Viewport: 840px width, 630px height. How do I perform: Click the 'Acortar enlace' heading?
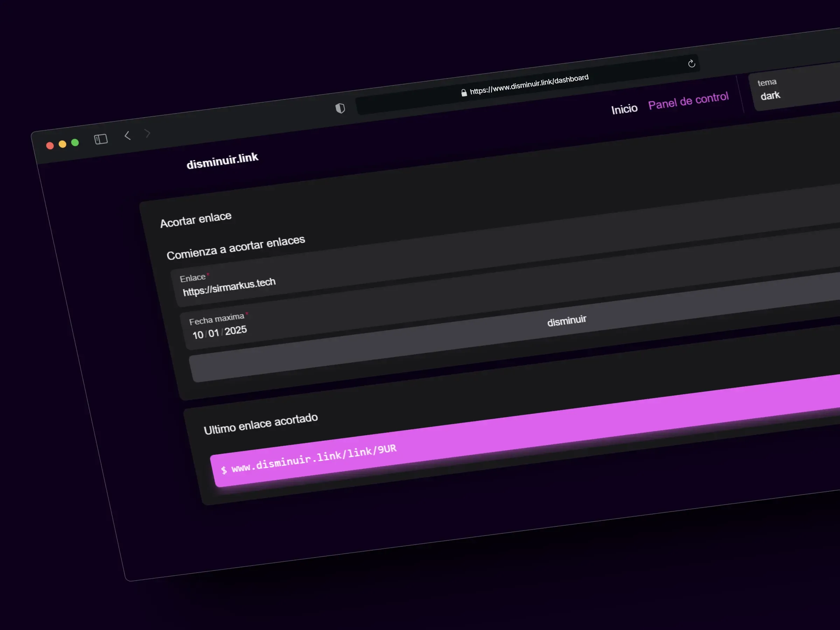(196, 219)
